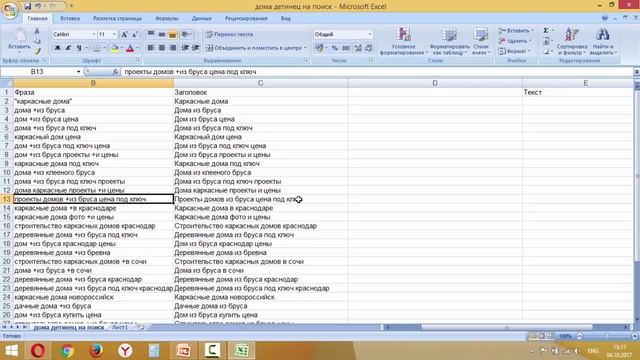Apply cell borders with the borders icon

tap(97, 48)
